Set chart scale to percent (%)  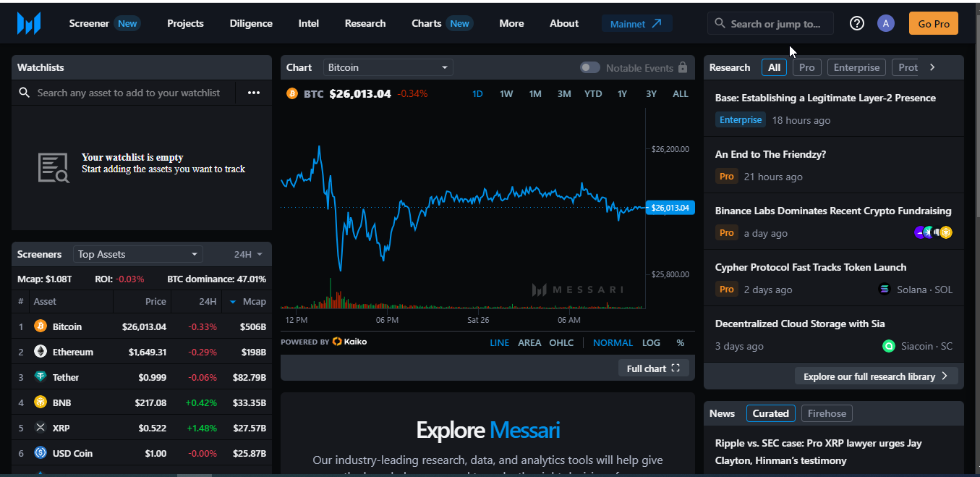681,342
